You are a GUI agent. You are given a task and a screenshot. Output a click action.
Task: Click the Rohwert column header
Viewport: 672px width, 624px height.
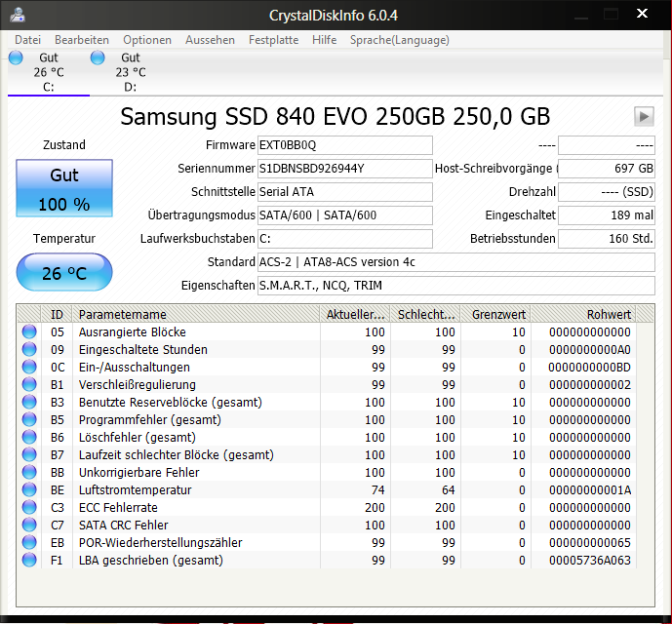tap(583, 314)
